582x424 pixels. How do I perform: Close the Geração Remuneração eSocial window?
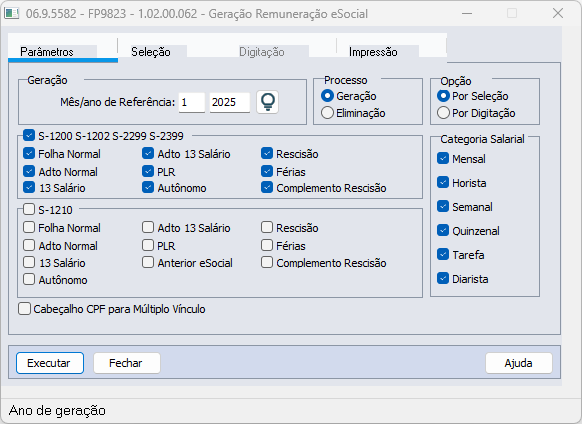pos(558,13)
